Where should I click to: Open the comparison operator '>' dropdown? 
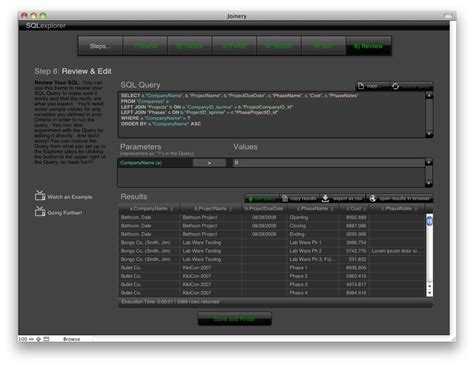tap(209, 163)
